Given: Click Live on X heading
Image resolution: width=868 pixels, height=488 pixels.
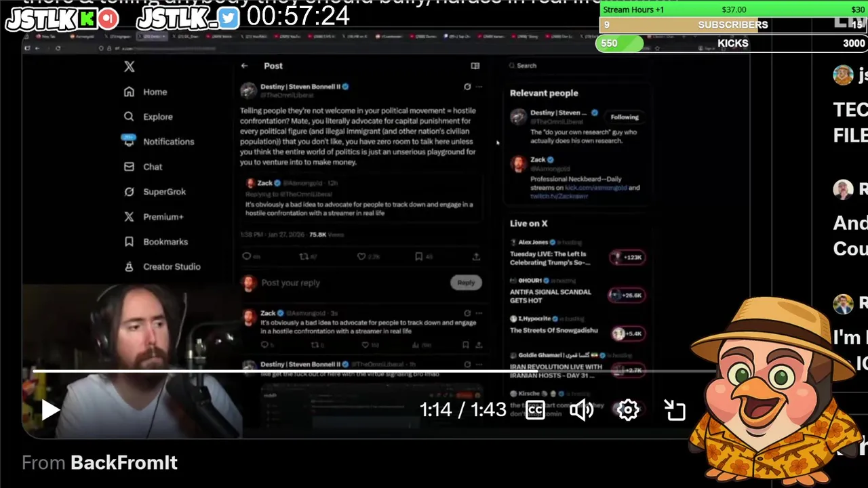Looking at the screenshot, I should tap(529, 223).
